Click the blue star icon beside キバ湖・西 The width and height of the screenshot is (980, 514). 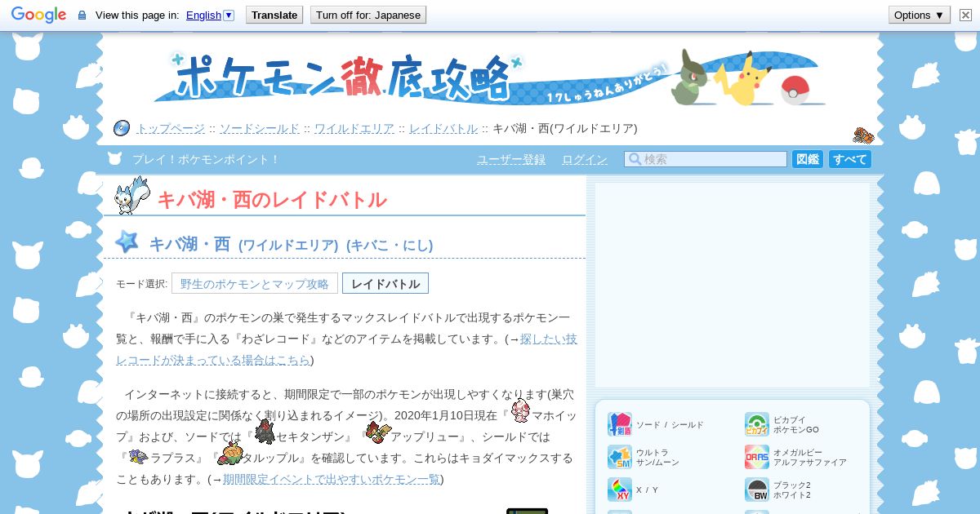(x=127, y=241)
